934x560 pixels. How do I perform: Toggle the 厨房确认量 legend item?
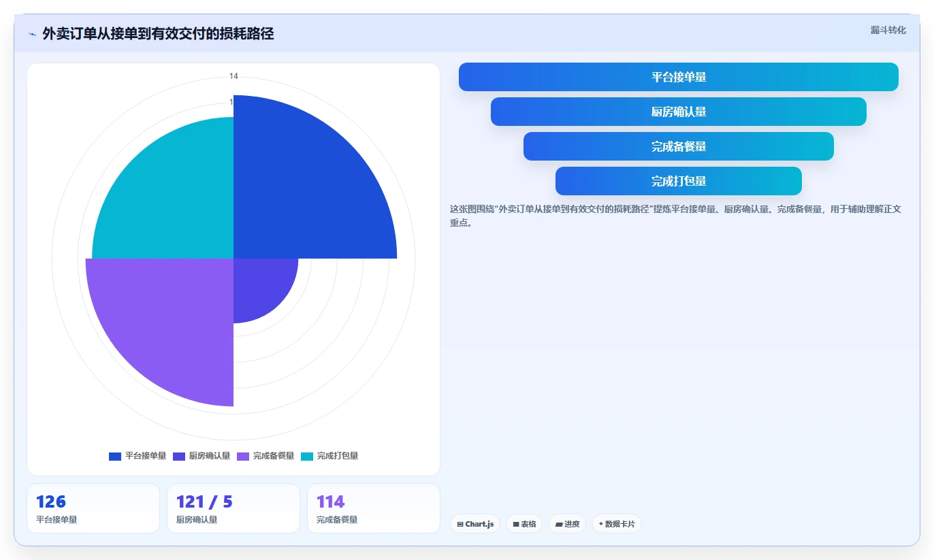click(x=202, y=456)
